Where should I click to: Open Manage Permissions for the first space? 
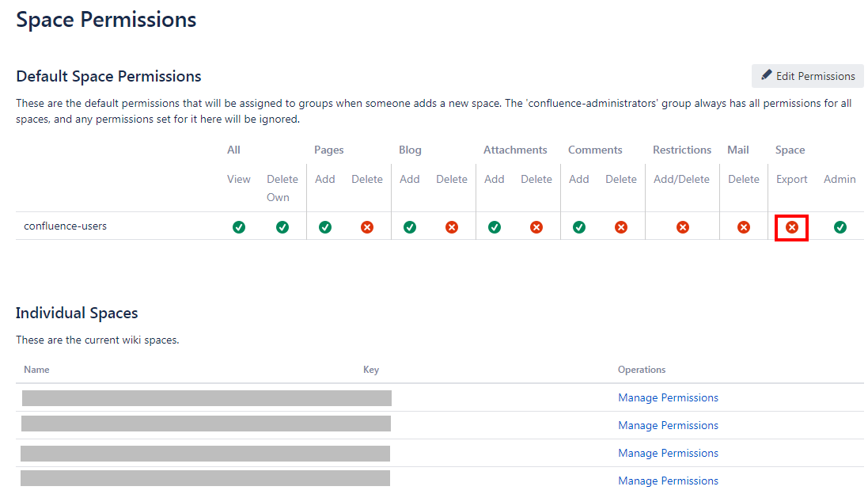[x=668, y=397]
